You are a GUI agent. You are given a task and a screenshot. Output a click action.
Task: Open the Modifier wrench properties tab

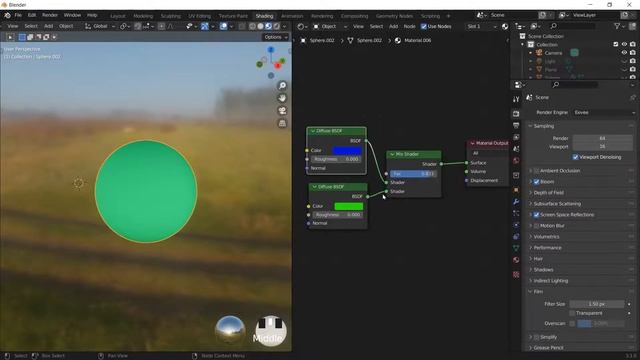click(516, 202)
